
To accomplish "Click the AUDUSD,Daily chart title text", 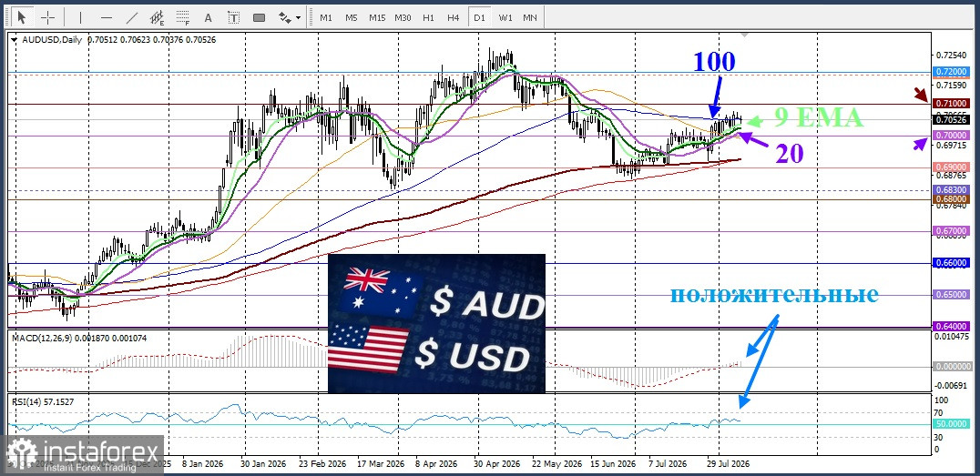I will (52, 40).
